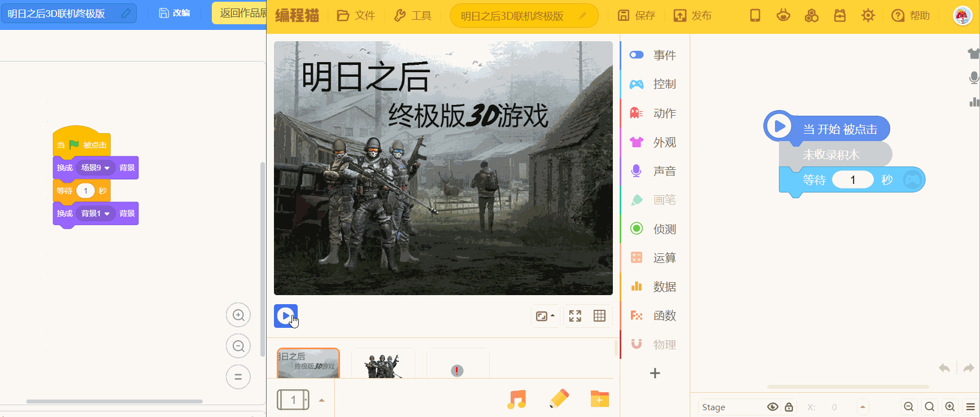Expand the arrow next to X value
This screenshot has width=980, height=417.
pos(863,407)
